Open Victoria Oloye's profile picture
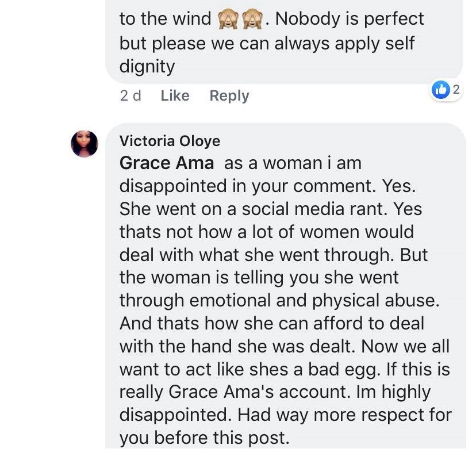This screenshot has height=460, width=476. click(84, 143)
